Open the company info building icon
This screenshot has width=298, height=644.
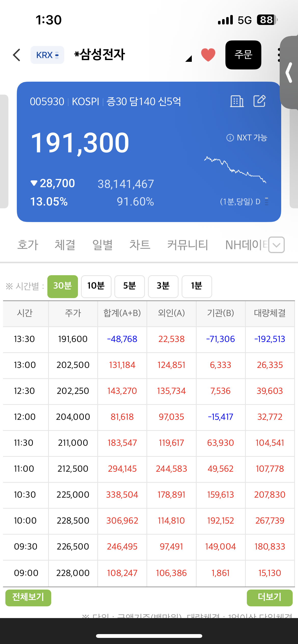(237, 101)
